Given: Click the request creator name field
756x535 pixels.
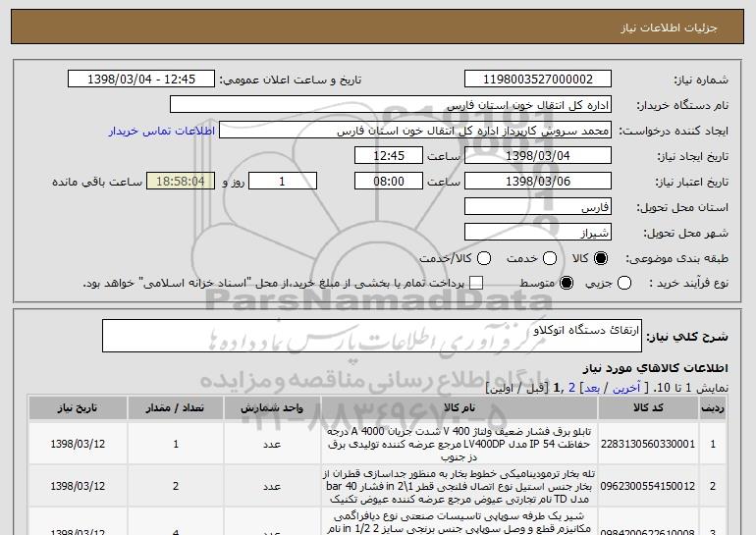Looking at the screenshot, I should pyautogui.click(x=415, y=131).
